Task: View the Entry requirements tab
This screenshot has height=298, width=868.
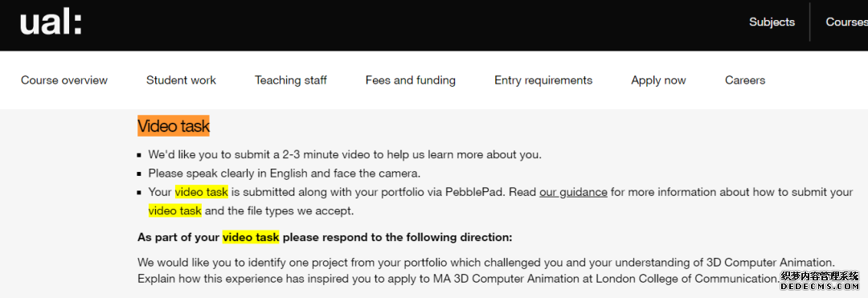Action: [543, 80]
